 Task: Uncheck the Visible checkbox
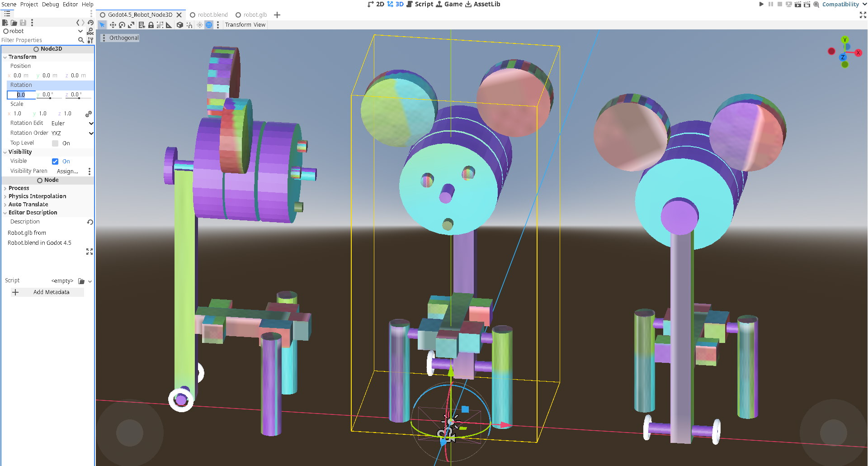pyautogui.click(x=55, y=162)
